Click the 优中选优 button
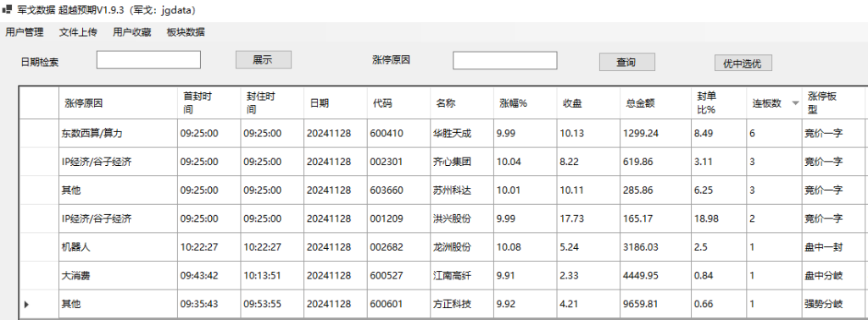The width and height of the screenshot is (868, 320). click(743, 63)
